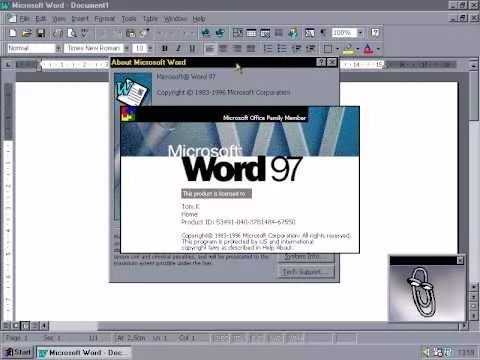
Task: Click the Insert Hyperlink globe icon
Action: [x=206, y=33]
